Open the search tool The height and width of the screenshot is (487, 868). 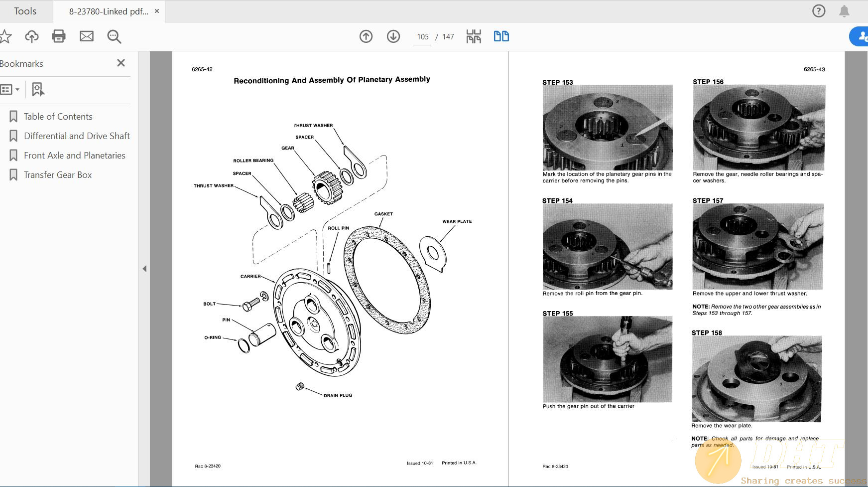click(x=114, y=36)
